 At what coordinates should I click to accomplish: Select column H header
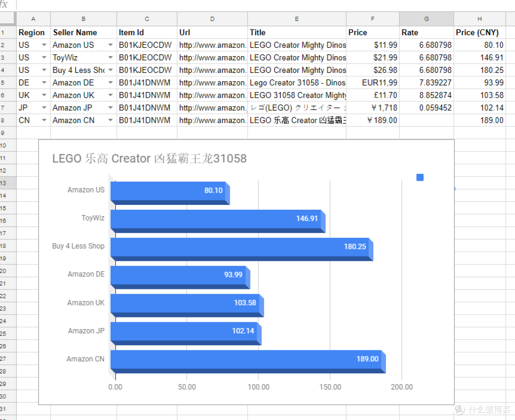tap(480, 19)
